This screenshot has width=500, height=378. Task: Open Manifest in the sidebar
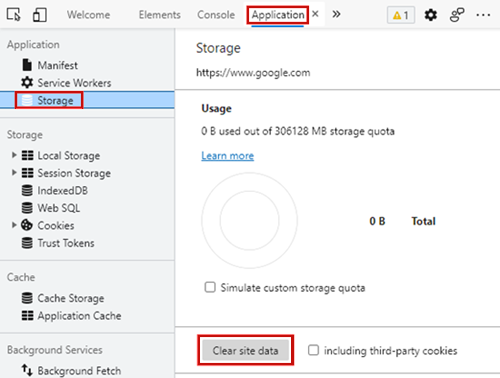(x=58, y=65)
